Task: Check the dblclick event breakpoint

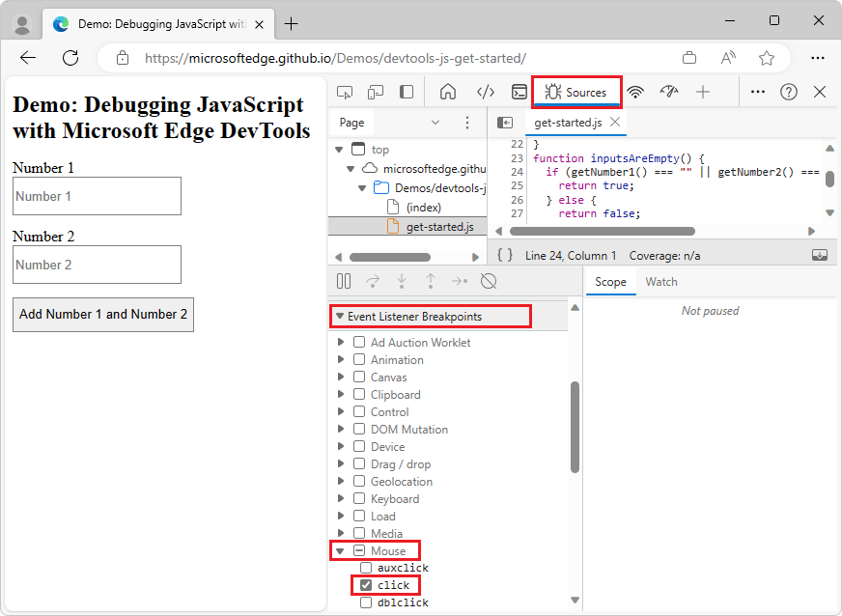Action: pos(363,602)
